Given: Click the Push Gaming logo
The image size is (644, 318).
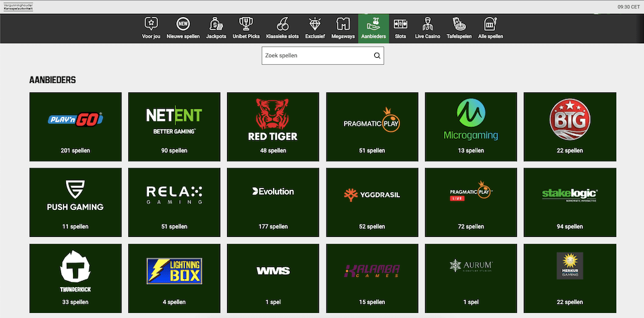Looking at the screenshot, I should (x=75, y=195).
